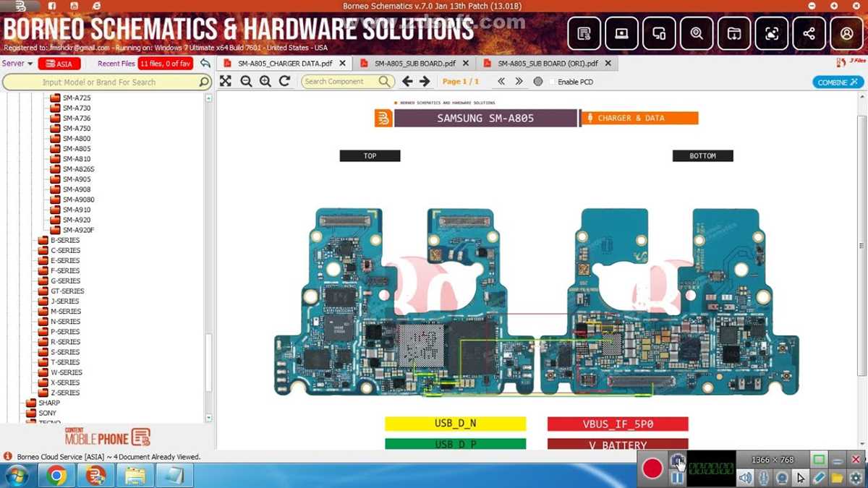This screenshot has height=488, width=868.
Task: Click the rotate/refresh view icon
Action: tap(284, 82)
